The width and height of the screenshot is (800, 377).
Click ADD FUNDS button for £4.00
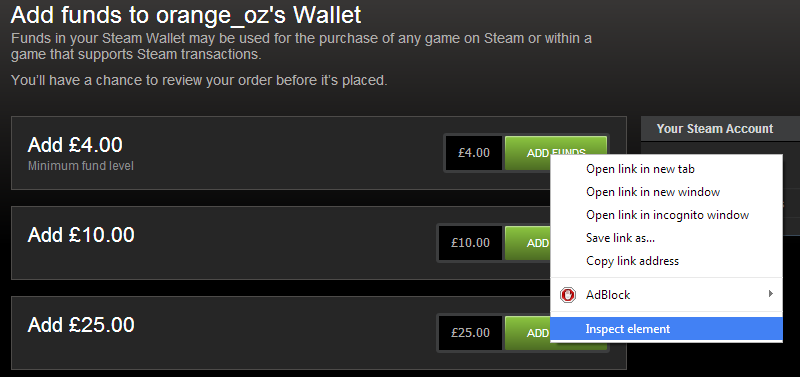556,153
